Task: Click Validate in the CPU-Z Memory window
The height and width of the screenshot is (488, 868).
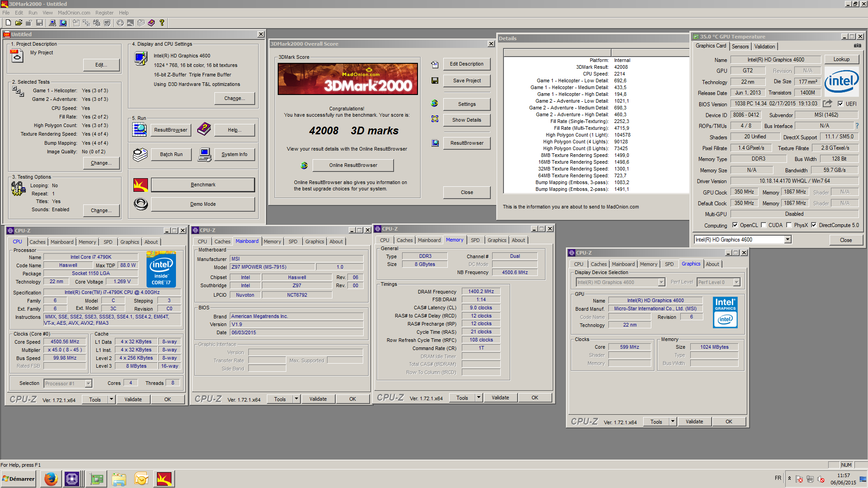Action: pos(500,398)
